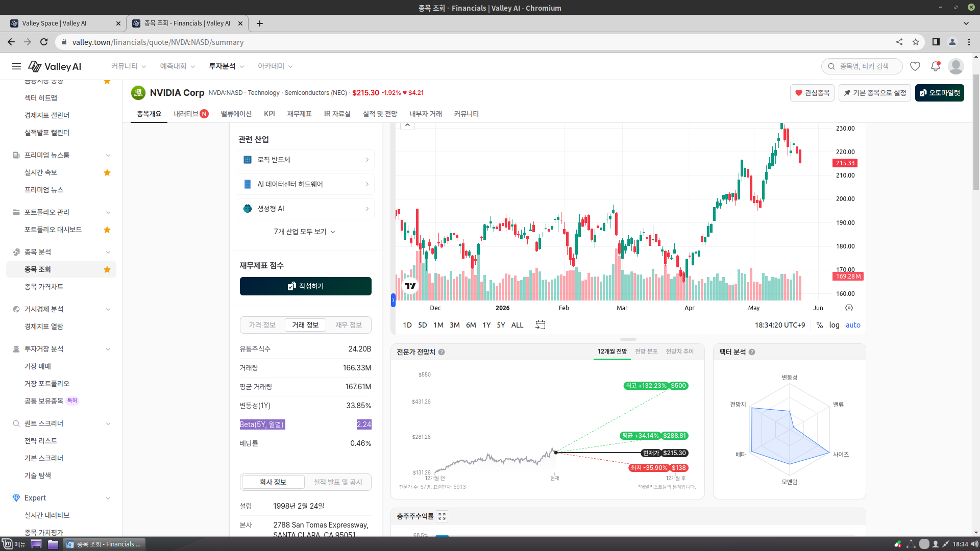Image resolution: width=980 pixels, height=551 pixels.
Task: Switch to 실적 발표 및 공시 tab
Action: click(338, 482)
